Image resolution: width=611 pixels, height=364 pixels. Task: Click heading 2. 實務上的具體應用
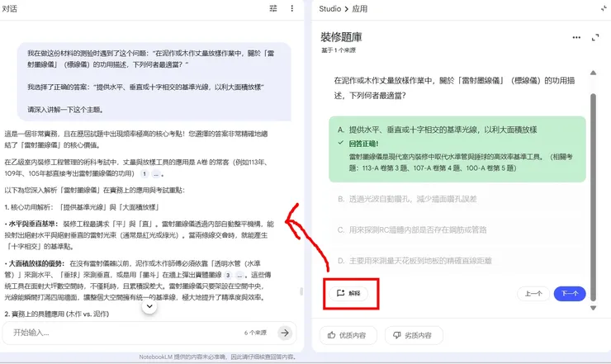click(57, 314)
